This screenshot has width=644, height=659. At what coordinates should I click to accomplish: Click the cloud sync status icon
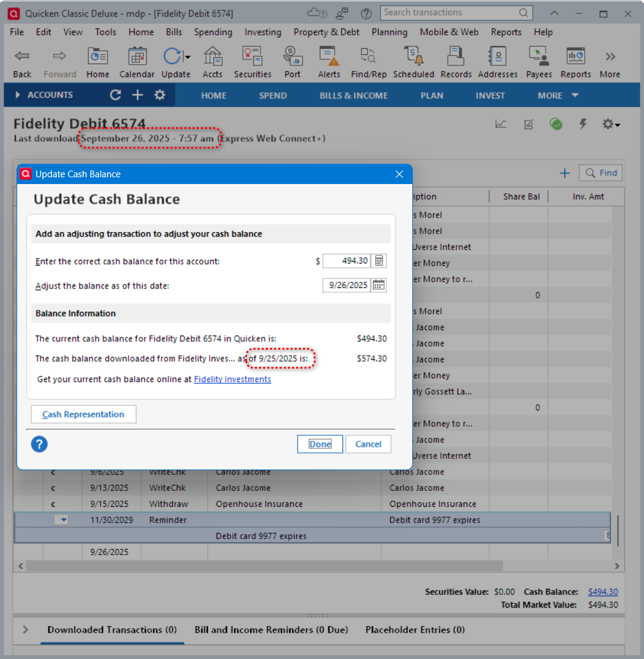pyautogui.click(x=317, y=13)
